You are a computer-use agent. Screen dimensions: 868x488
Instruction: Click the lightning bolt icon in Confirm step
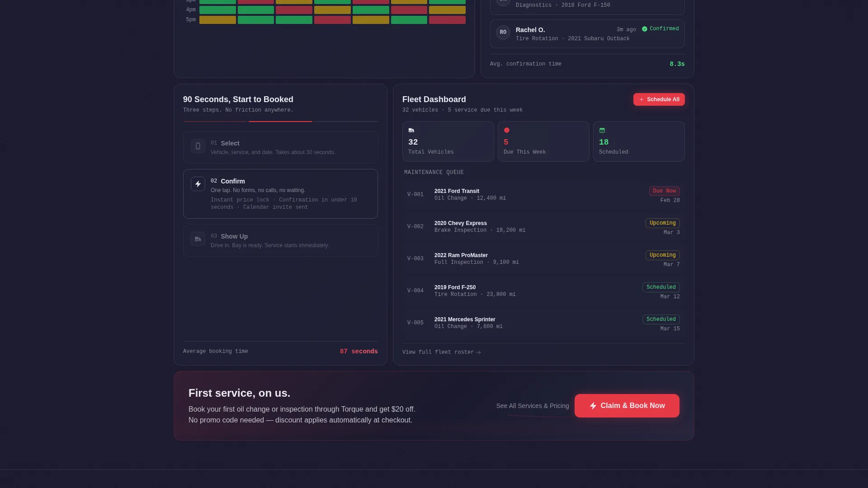pos(198,184)
